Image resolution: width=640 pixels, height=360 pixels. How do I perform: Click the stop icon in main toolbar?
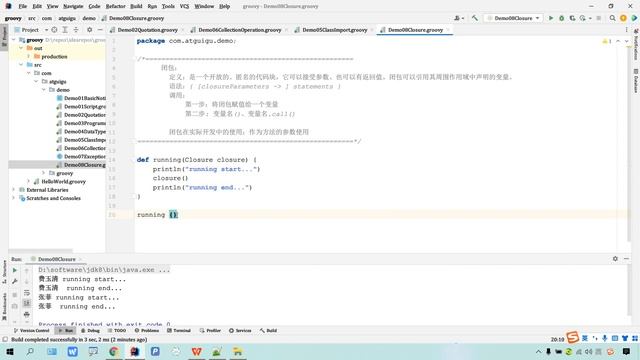tap(598, 18)
